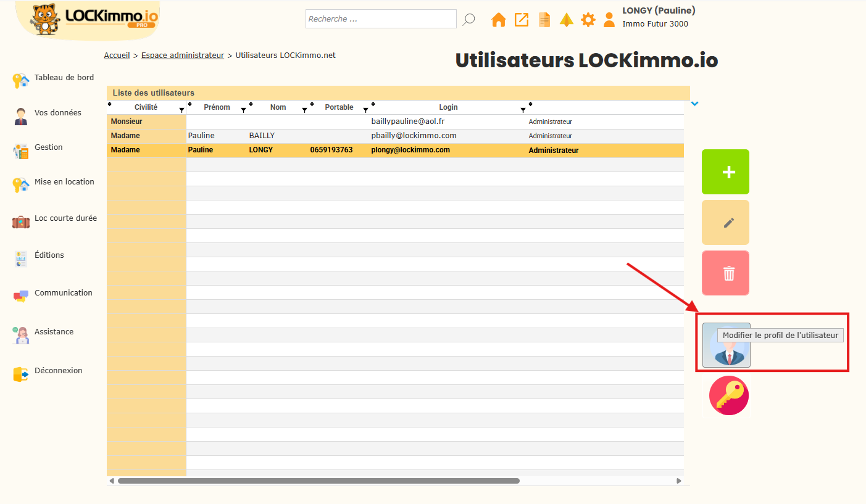Click the Monsieur civilité cell
The height and width of the screenshot is (504, 866).
tap(127, 122)
